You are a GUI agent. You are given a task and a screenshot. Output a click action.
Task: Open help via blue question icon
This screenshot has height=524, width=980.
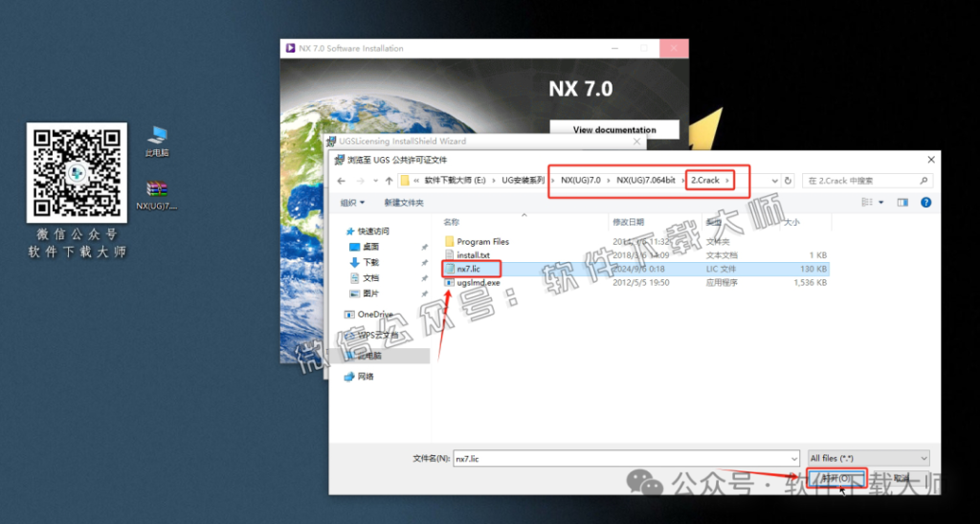926,203
